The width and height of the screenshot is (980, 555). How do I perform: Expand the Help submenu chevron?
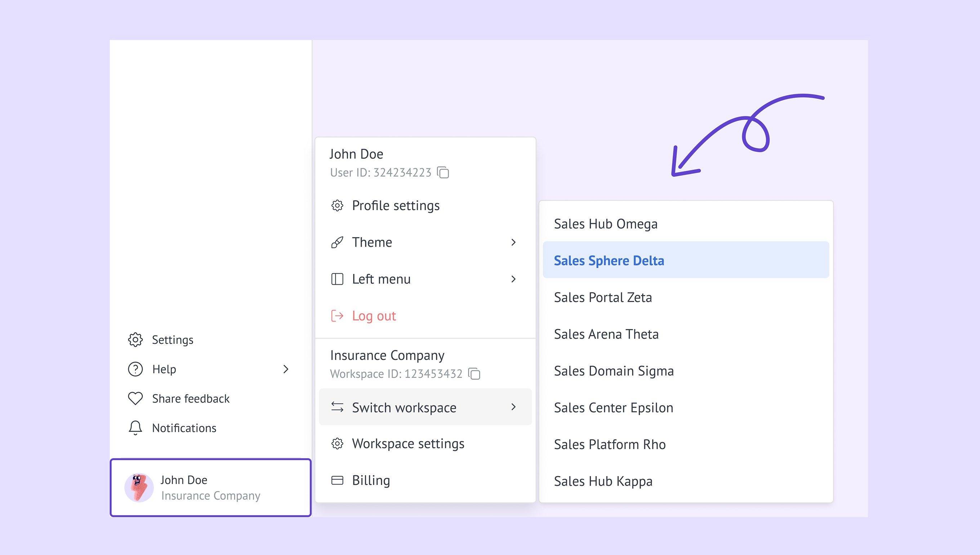(286, 369)
